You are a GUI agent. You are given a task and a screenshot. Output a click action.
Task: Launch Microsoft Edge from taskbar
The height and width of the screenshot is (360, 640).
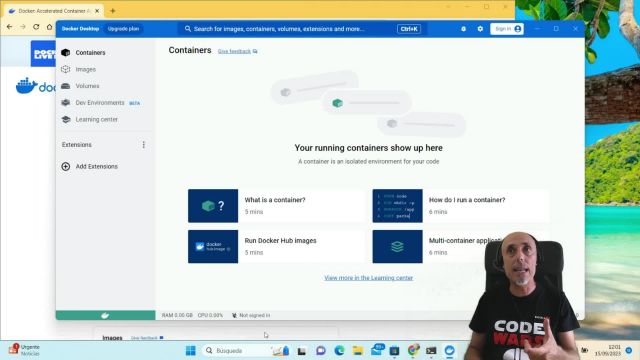pyautogui.click(x=339, y=351)
